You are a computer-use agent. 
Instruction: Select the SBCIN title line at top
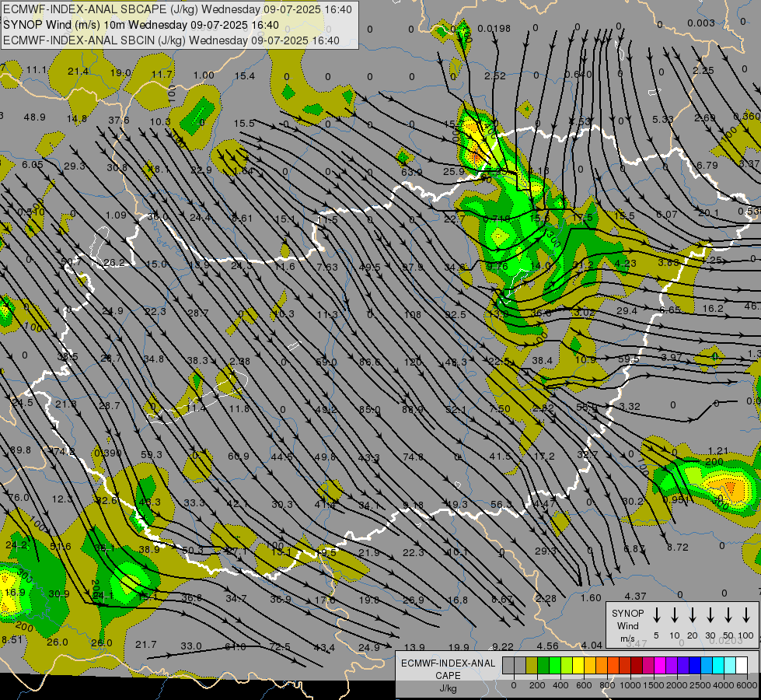point(171,40)
